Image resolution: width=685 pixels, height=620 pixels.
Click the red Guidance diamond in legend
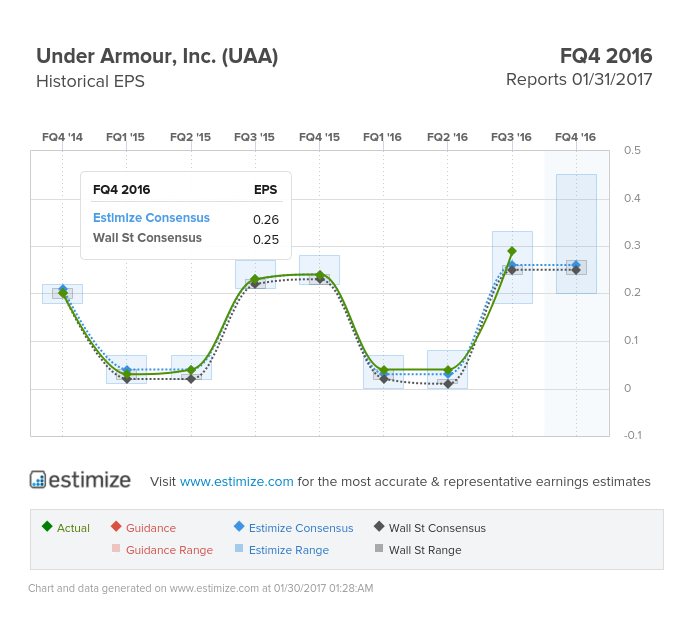116,526
